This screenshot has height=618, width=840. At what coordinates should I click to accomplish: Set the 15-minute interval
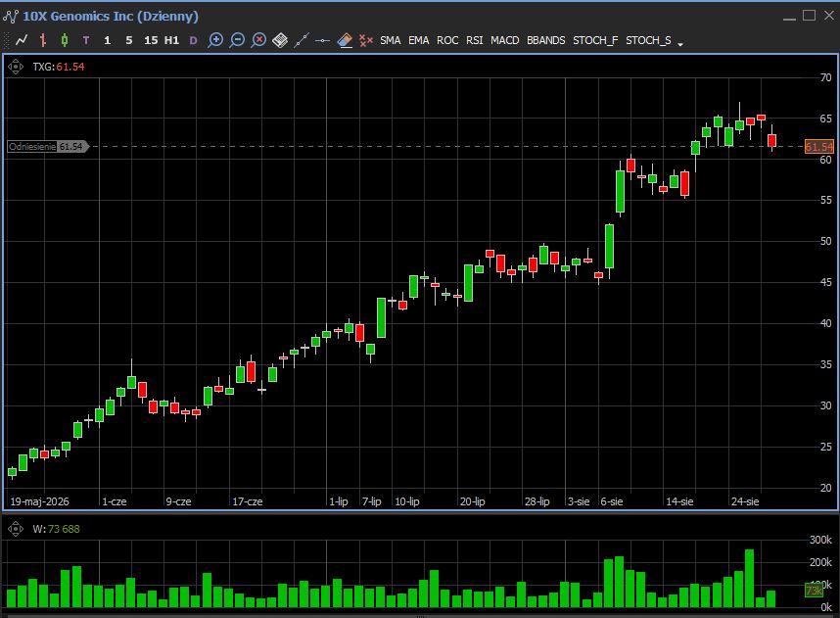pos(151,40)
